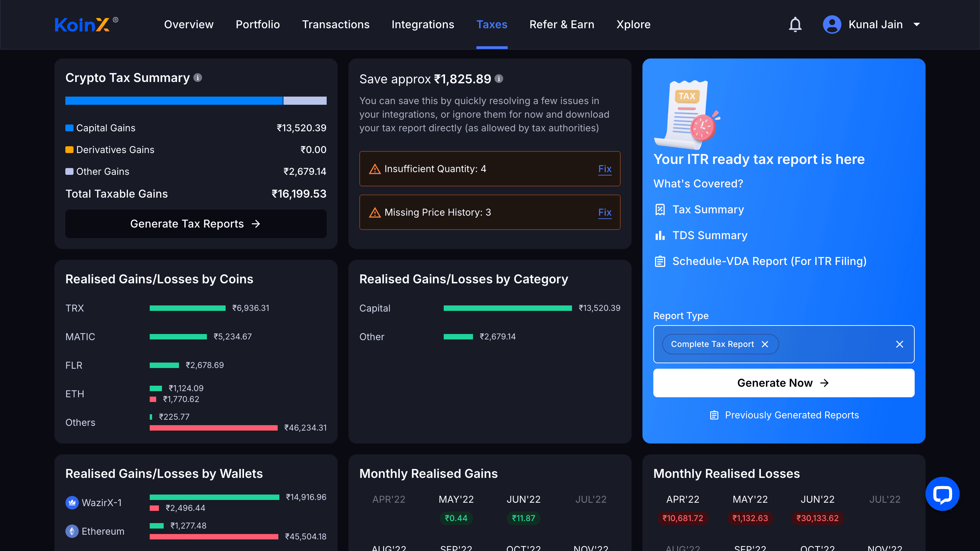Switch to the Transactions tab

pos(336,24)
